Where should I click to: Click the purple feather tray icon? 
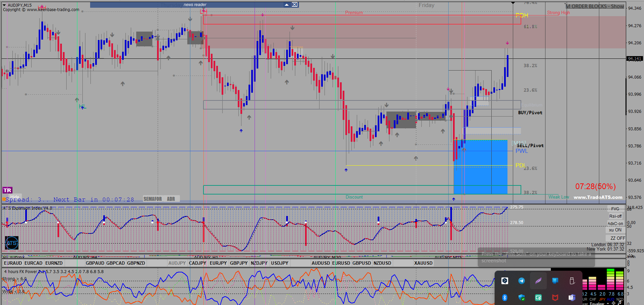point(538,281)
